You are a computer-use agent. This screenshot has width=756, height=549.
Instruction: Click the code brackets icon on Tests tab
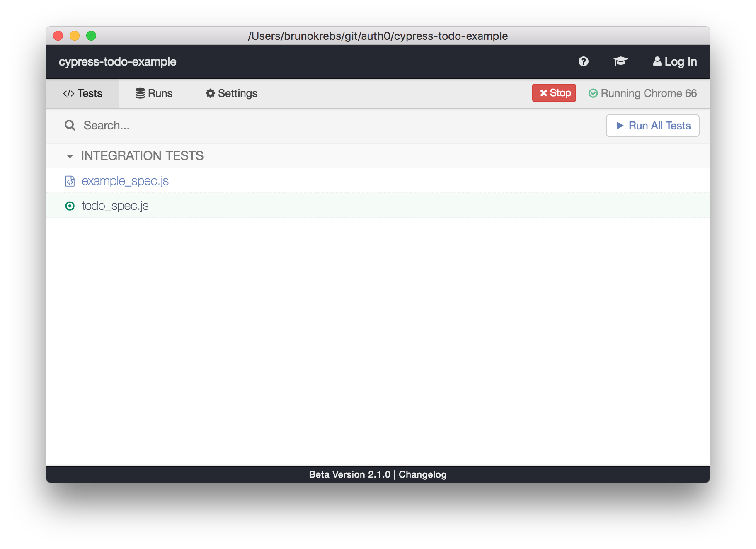point(68,93)
